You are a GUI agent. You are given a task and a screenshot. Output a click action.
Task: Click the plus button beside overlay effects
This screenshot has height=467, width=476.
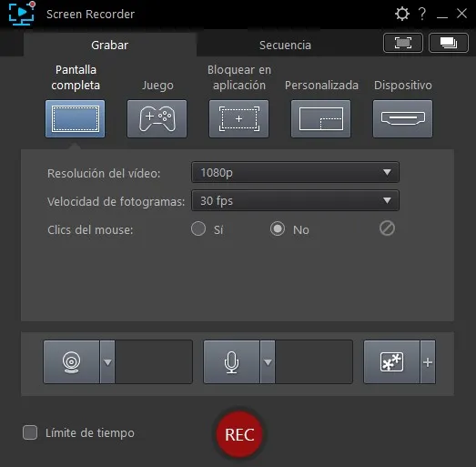point(428,362)
